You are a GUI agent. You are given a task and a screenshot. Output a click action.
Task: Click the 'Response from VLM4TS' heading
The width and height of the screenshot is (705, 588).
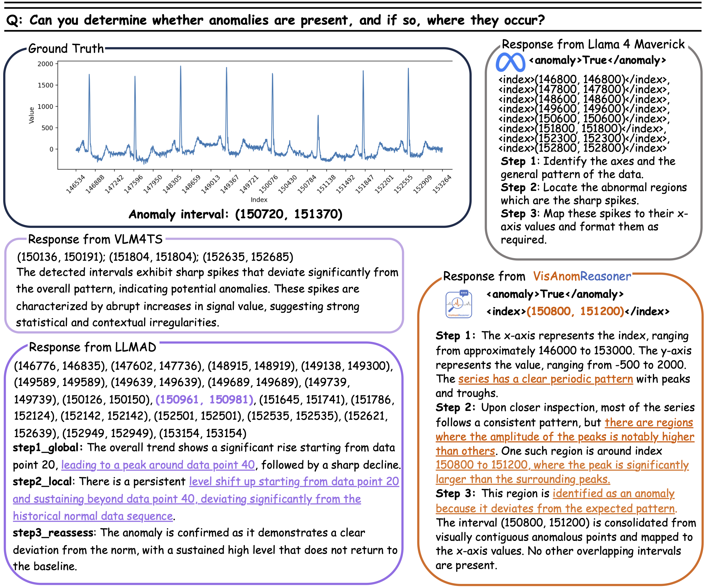(x=95, y=239)
